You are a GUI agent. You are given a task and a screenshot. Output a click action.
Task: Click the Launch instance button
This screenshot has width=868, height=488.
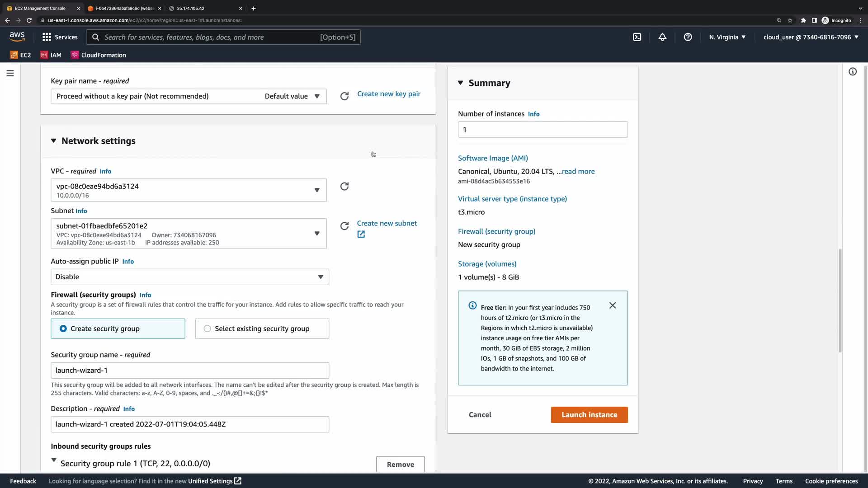pyautogui.click(x=589, y=415)
